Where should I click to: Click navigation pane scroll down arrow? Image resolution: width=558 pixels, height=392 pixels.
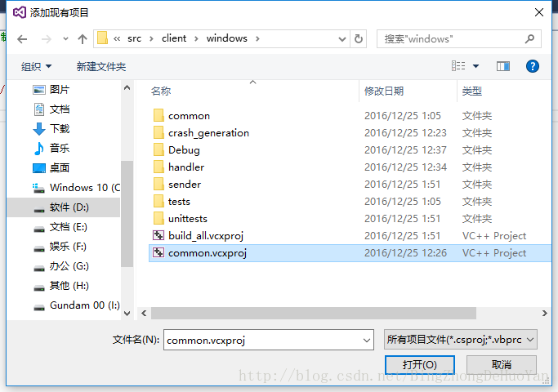pos(127,314)
